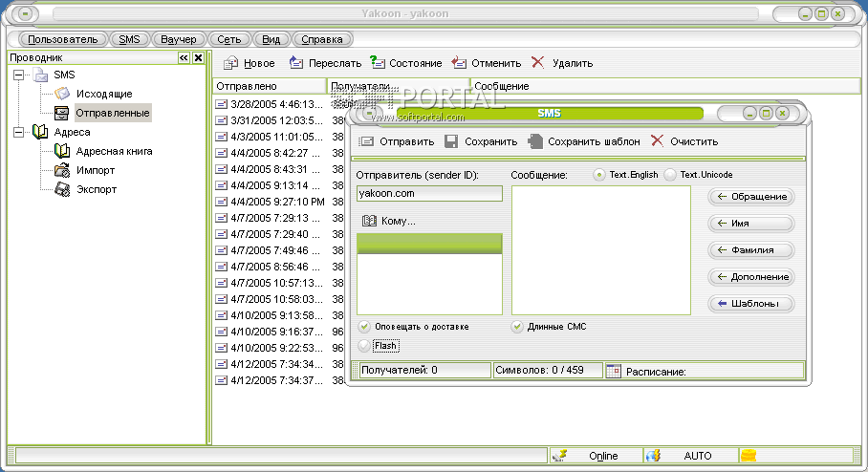868x472 pixels.
Task: Close the Проводник panel
Action: pos(198,57)
